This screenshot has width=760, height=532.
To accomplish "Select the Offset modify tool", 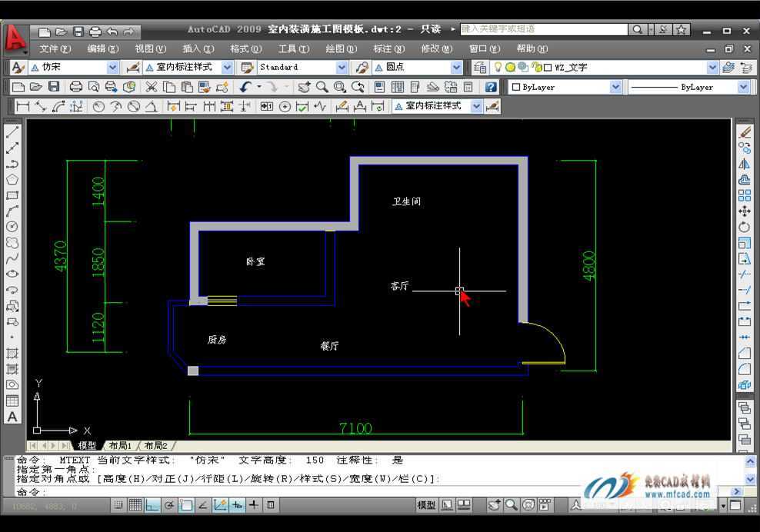I will 745,179.
